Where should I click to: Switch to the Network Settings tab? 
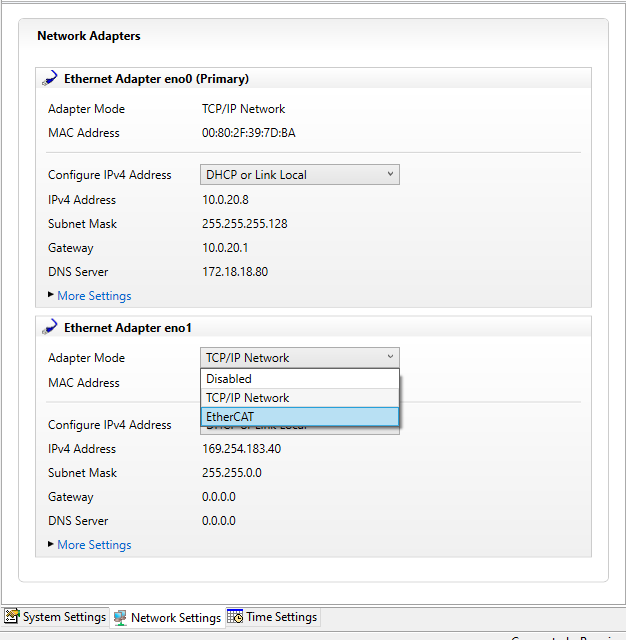click(168, 618)
